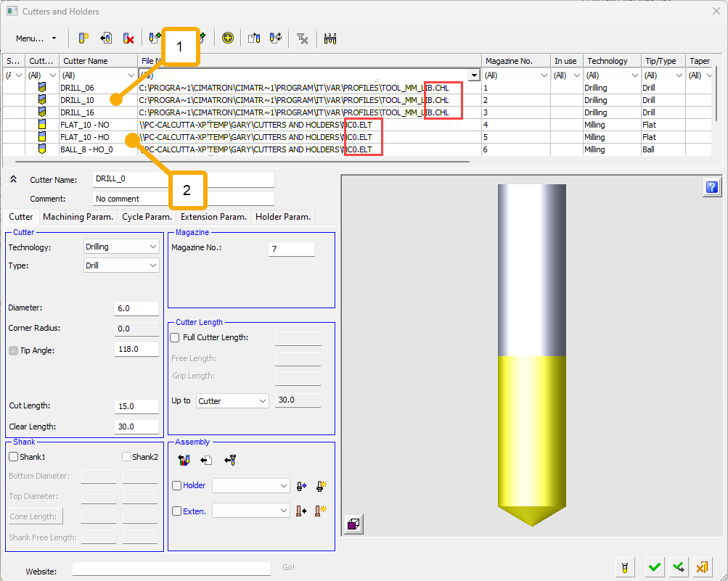Click the delete cutter icon with red X
The image size is (728, 581).
point(128,38)
